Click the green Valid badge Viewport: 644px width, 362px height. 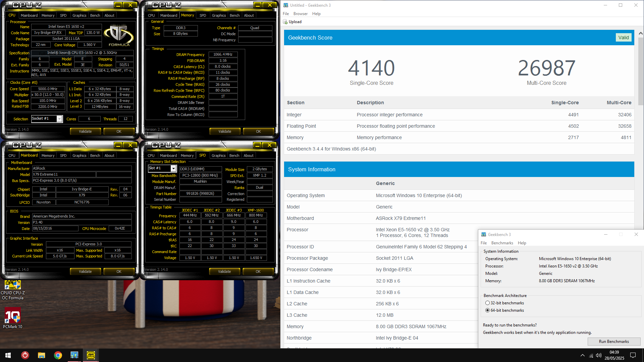624,38
